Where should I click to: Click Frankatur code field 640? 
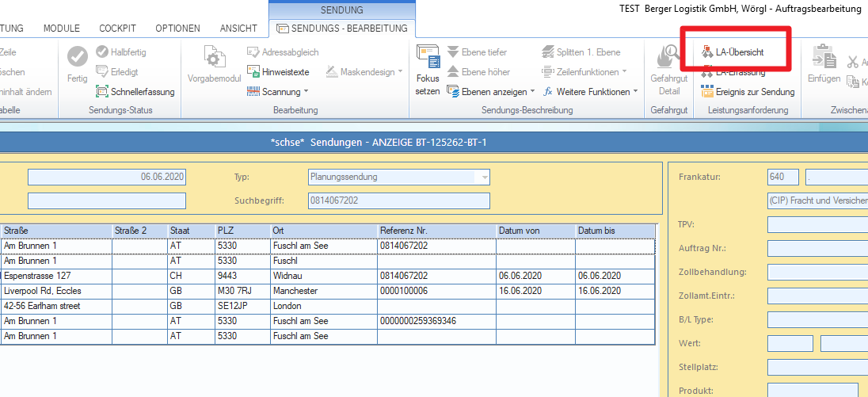tap(783, 178)
